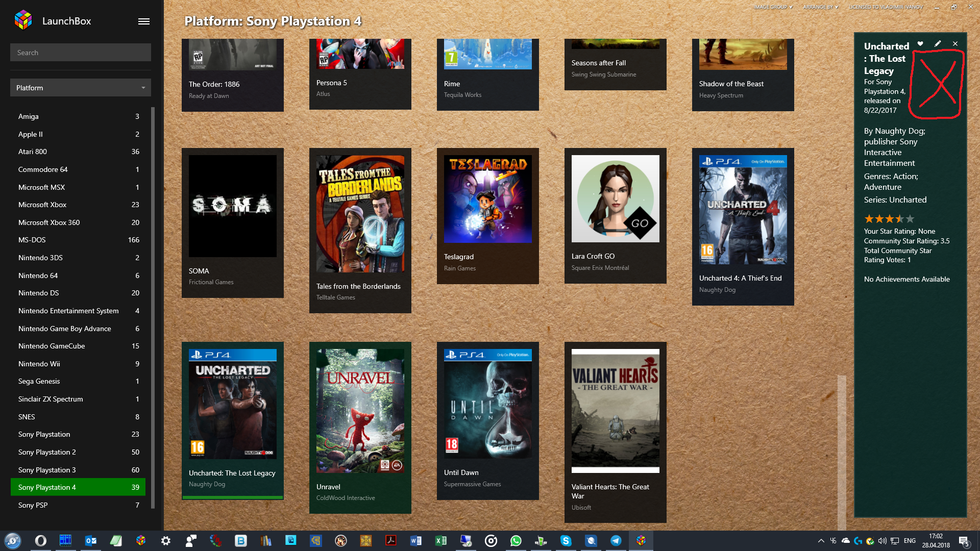This screenshot has width=980, height=551.
Task: Select the MS-DOS platform
Action: [x=78, y=240]
